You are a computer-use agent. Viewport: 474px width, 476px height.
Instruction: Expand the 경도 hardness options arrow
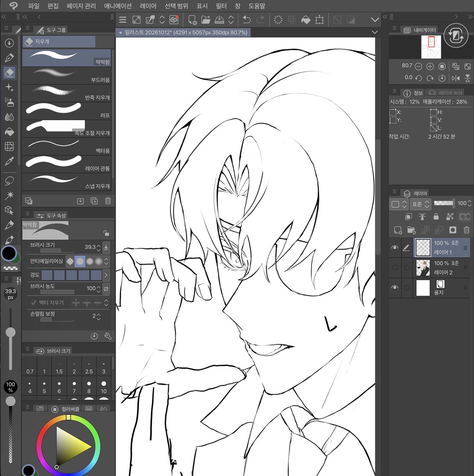(x=106, y=275)
